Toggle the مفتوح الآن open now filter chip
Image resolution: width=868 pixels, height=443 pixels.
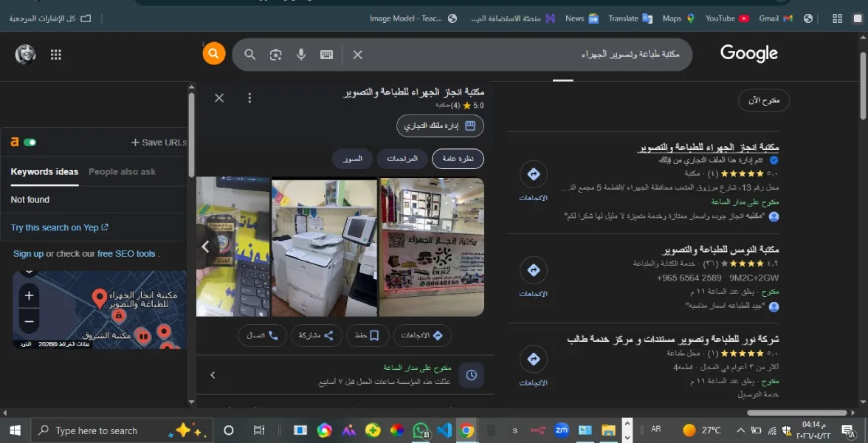tap(763, 100)
